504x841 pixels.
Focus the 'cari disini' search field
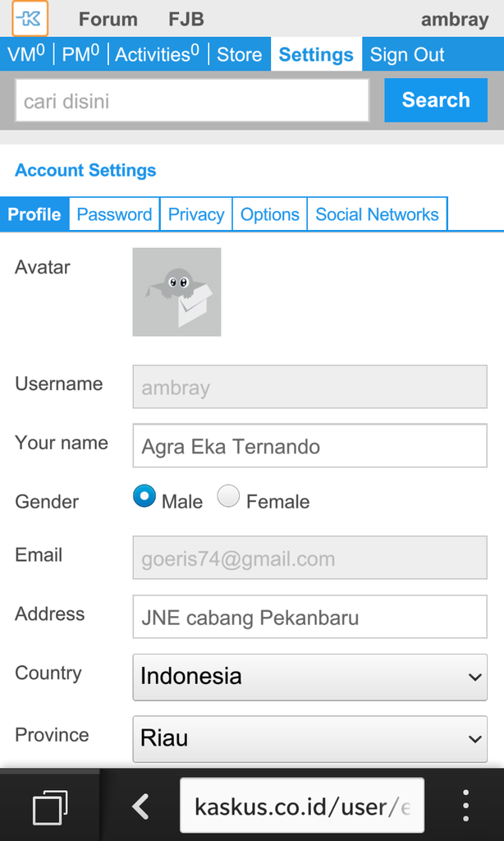(x=192, y=100)
